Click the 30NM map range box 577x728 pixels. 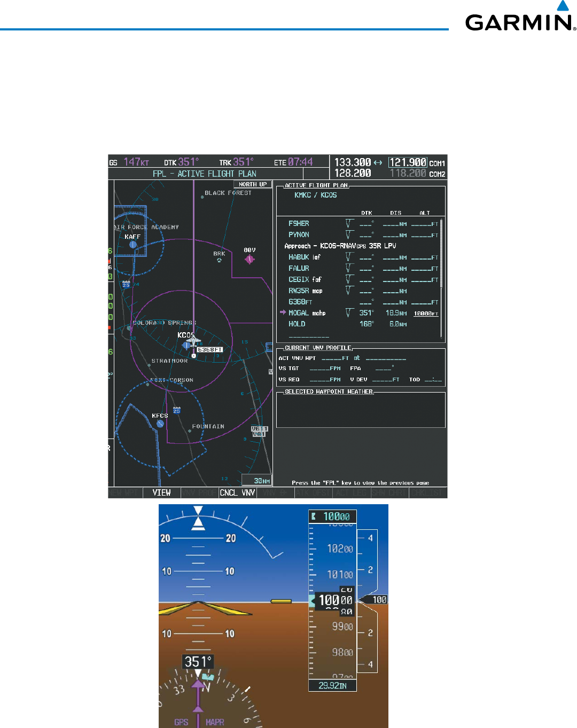coord(256,480)
